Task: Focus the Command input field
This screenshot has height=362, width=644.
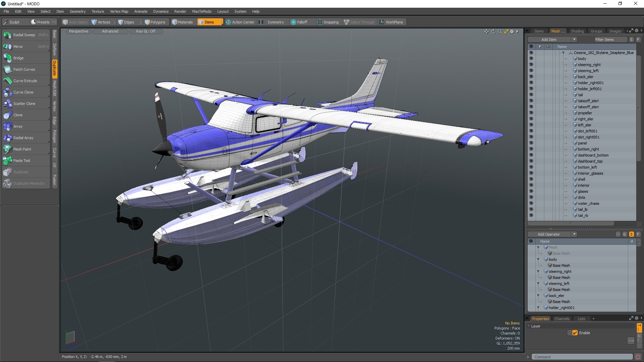Action: tap(582, 357)
